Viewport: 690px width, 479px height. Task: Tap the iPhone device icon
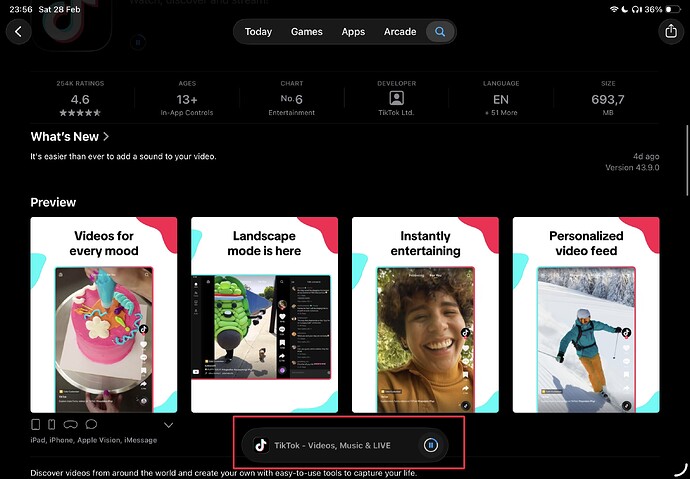coord(51,424)
